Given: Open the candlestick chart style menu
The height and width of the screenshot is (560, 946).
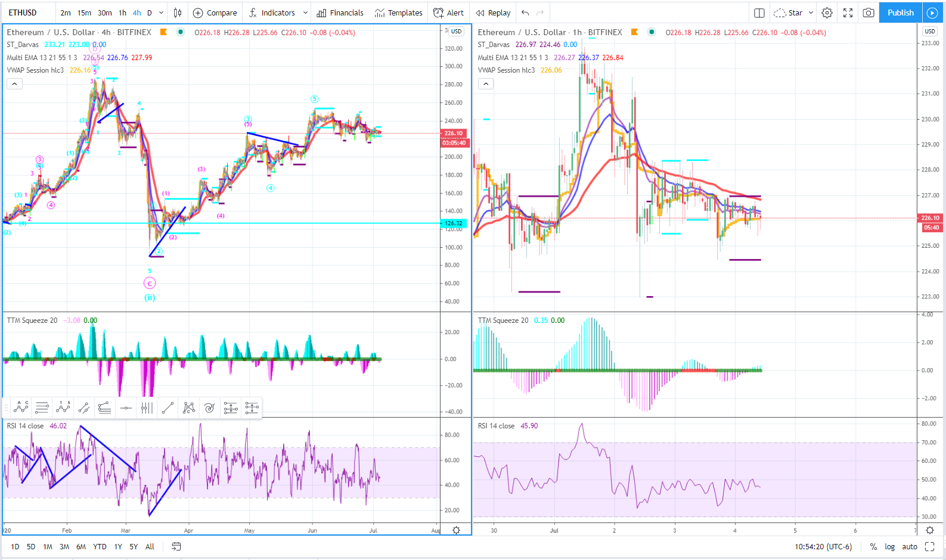Looking at the screenshot, I should [x=178, y=13].
